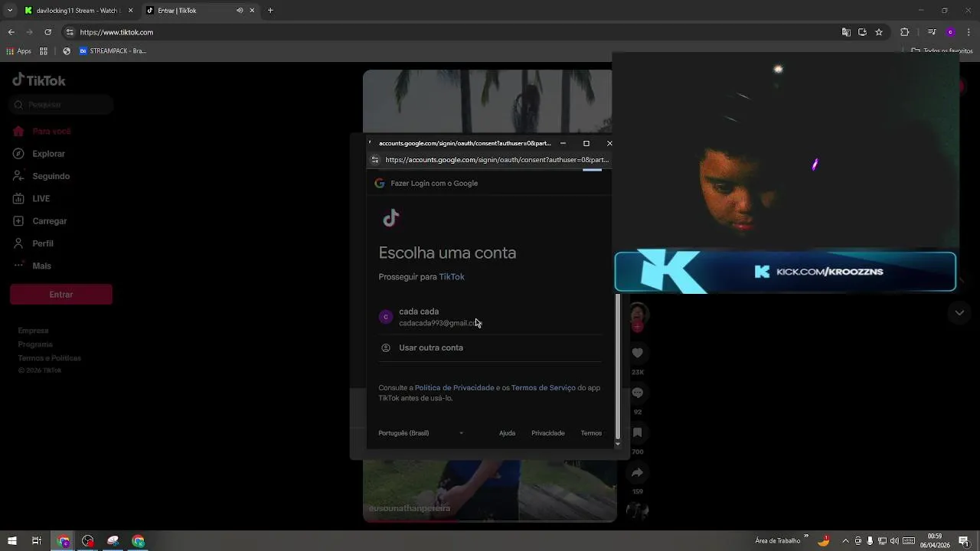Screen dimensions: 980x551
Task: Click the TikTok logo in the sidebar
Action: tap(39, 80)
